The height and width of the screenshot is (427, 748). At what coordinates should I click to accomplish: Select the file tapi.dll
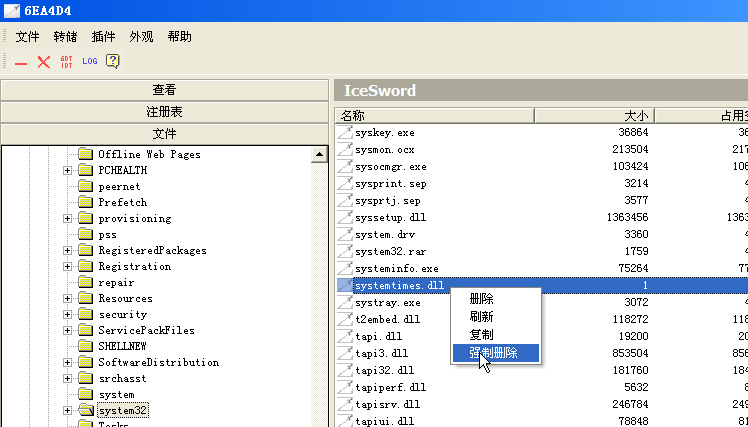pos(379,336)
